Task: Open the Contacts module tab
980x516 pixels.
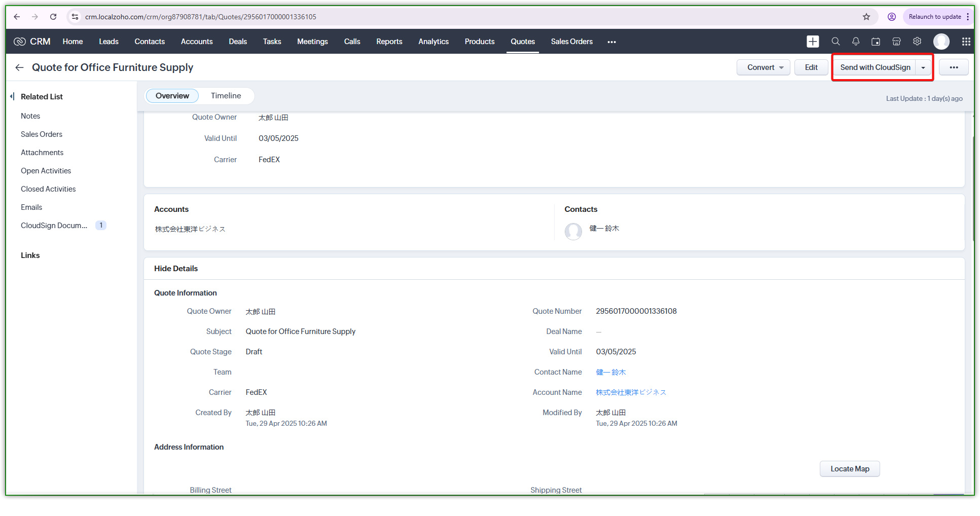Action: point(150,42)
